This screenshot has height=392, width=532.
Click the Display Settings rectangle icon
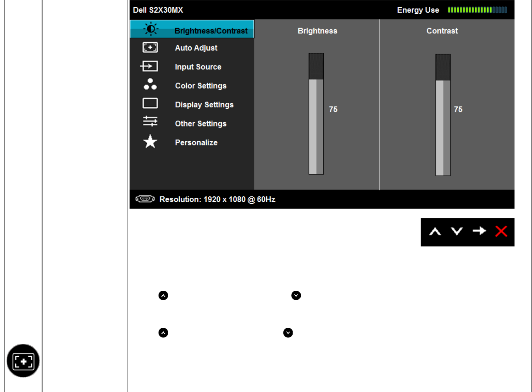150,103
